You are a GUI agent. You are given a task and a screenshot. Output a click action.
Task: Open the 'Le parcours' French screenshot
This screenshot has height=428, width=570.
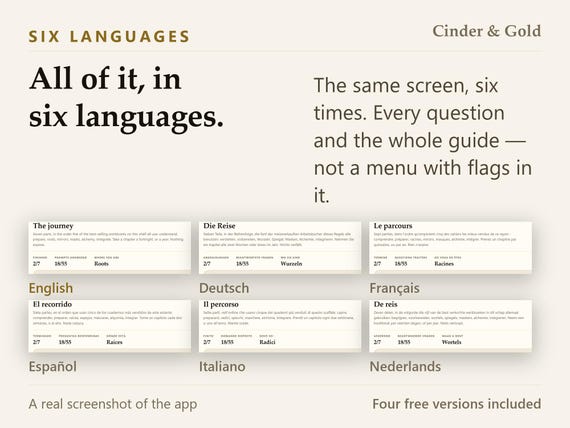pos(450,248)
